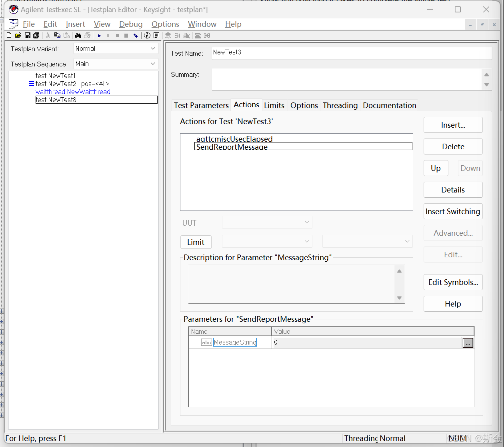Switch to the Documentation tab
This screenshot has width=504, height=447.
click(390, 105)
